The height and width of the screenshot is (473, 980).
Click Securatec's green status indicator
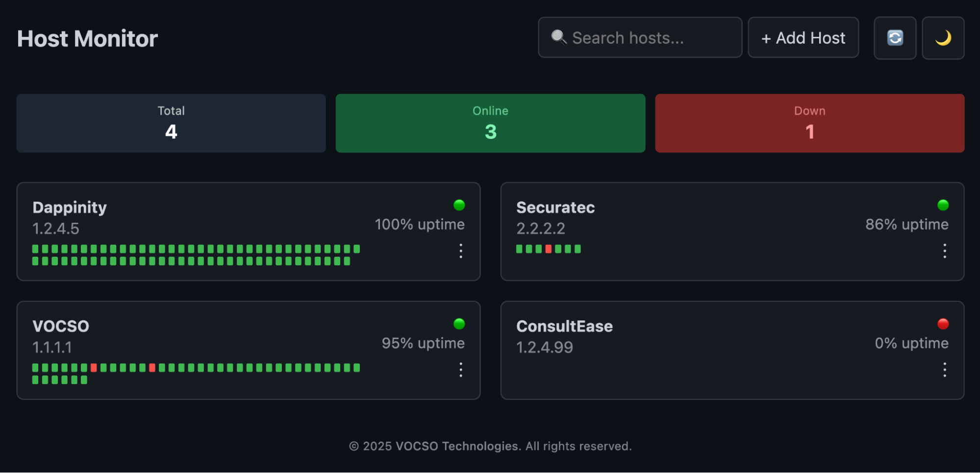pyautogui.click(x=943, y=205)
